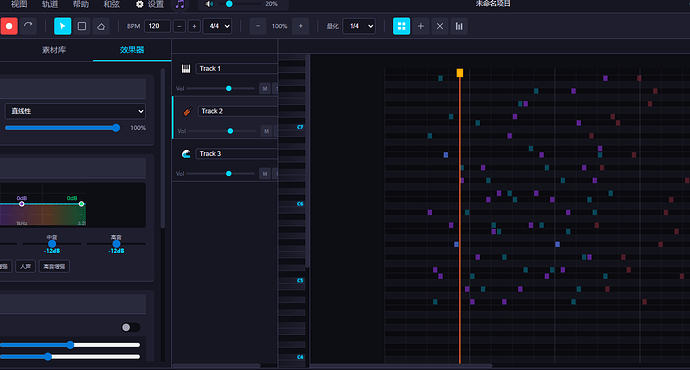The image size is (690, 370).
Task: Adjust the Track 3 Vol slider
Action: click(221, 174)
